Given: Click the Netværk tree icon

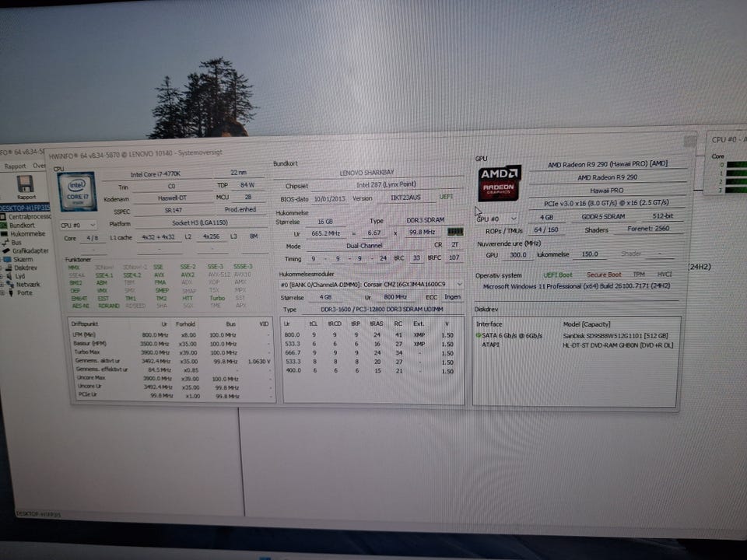Looking at the screenshot, I should [10, 285].
